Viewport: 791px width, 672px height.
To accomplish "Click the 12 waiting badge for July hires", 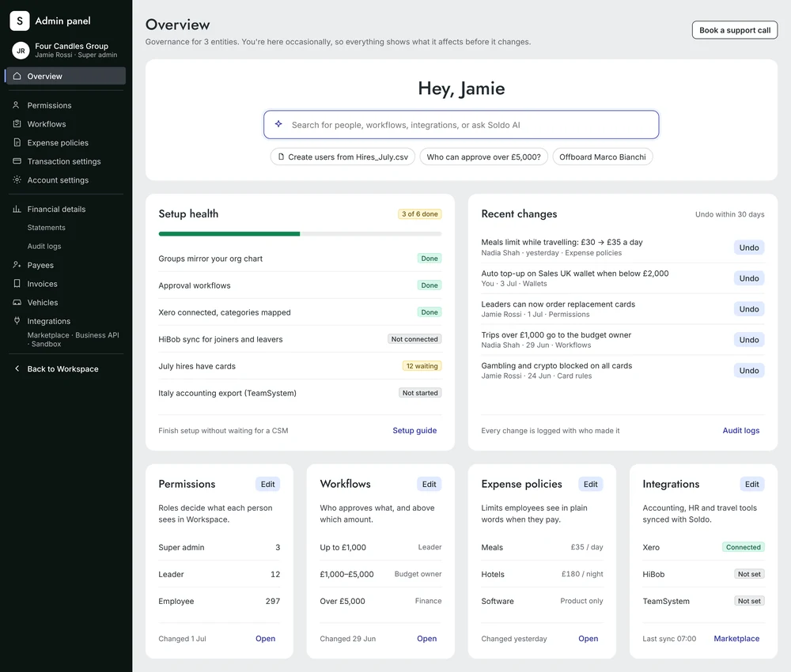I will (422, 366).
